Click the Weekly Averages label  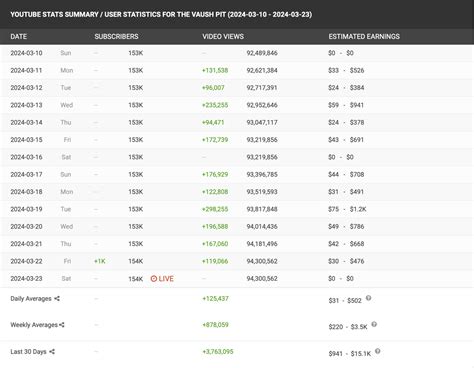tap(34, 325)
